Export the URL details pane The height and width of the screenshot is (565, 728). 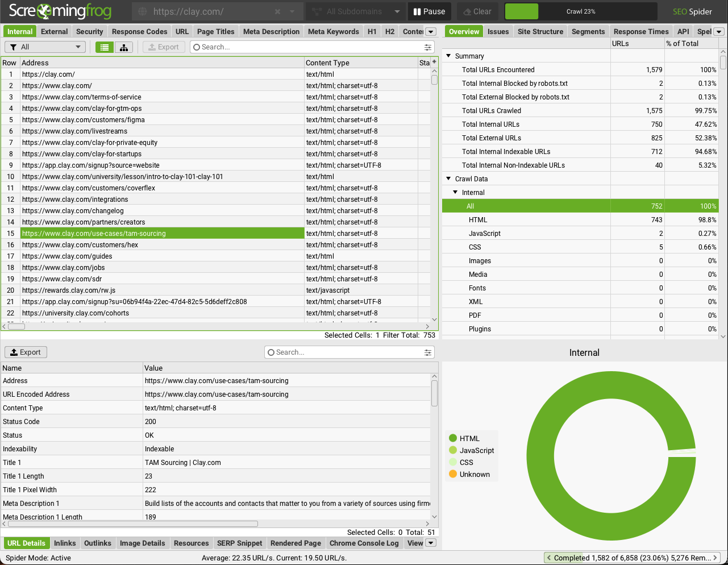coord(26,352)
